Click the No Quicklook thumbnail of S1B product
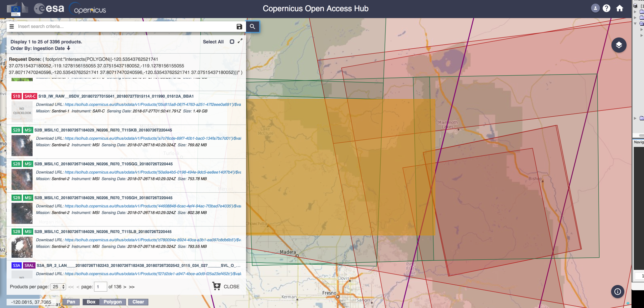The height and width of the screenshot is (308, 644). [x=22, y=111]
